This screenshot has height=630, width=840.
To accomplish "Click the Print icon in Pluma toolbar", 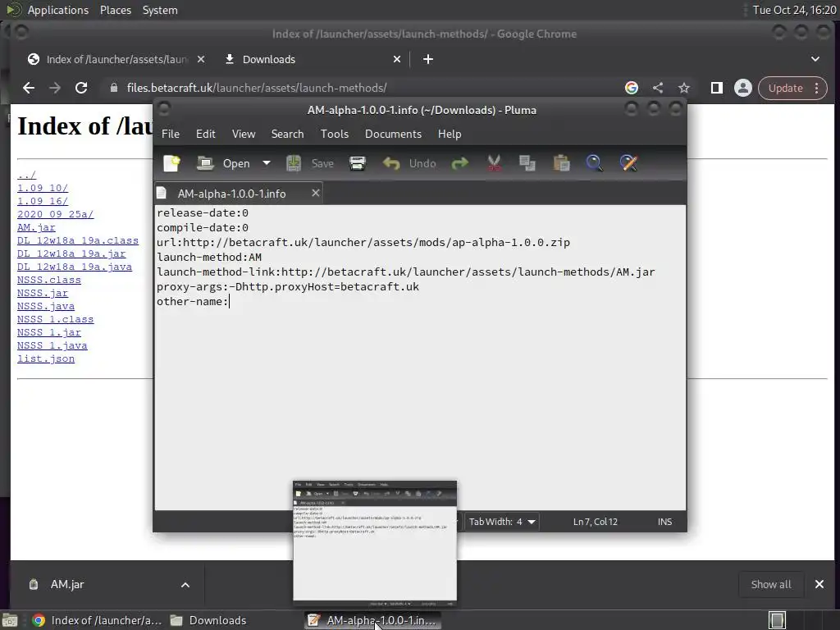I will tap(358, 163).
